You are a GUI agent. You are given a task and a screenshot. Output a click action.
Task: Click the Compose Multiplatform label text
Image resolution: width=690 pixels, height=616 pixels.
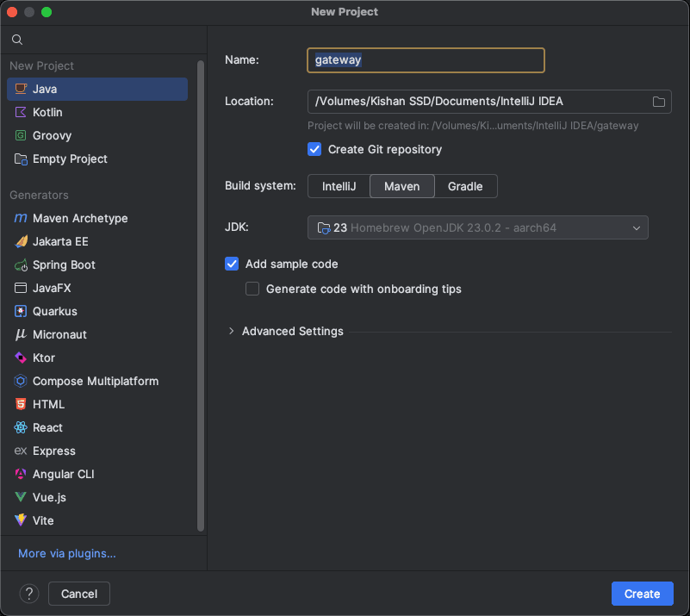(96, 381)
